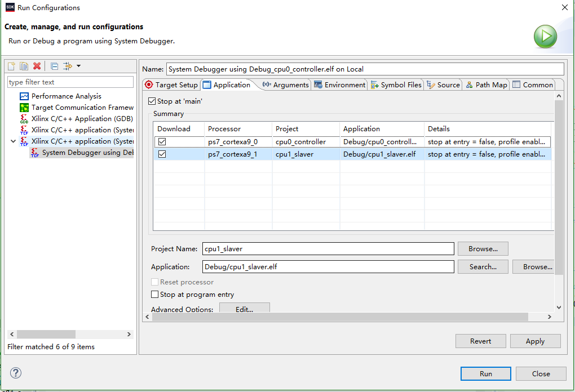Open the Arguments tab

point(286,84)
